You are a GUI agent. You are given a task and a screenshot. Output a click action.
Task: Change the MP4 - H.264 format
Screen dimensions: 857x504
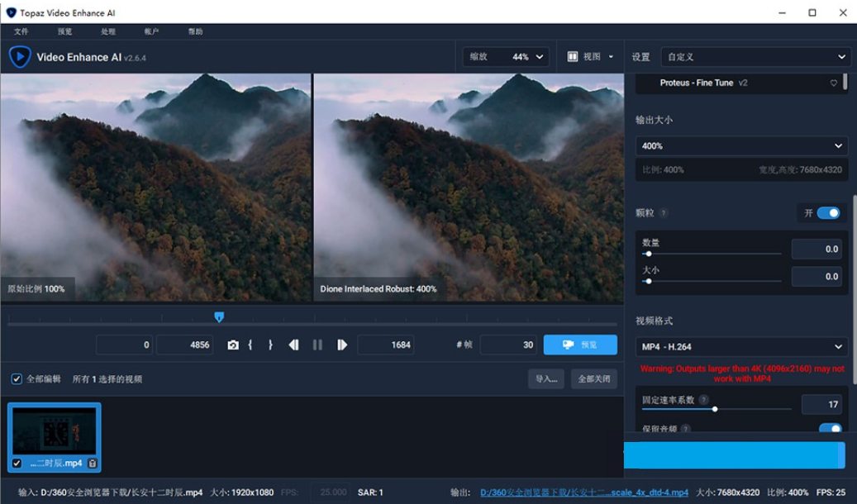741,346
